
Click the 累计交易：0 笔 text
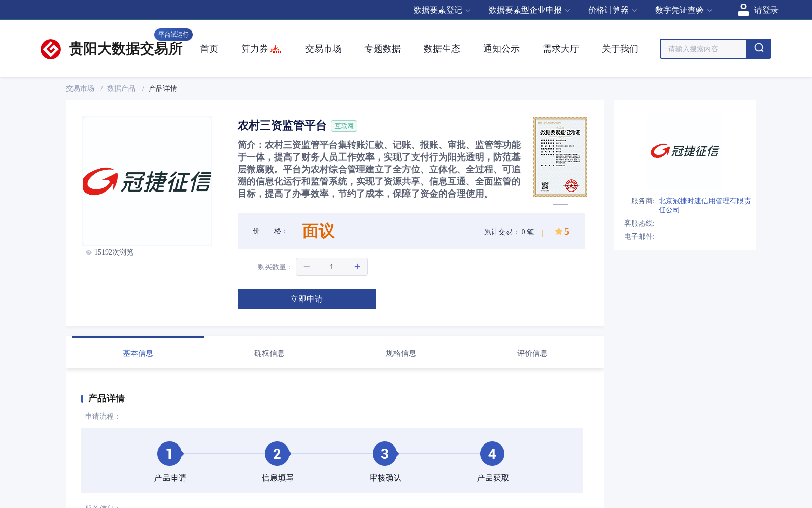tap(509, 232)
